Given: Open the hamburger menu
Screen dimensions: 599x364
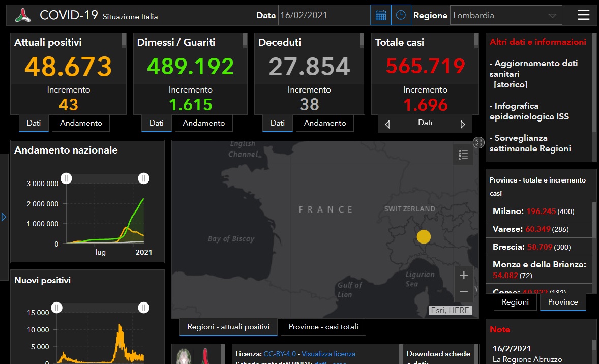Looking at the screenshot, I should (x=584, y=15).
